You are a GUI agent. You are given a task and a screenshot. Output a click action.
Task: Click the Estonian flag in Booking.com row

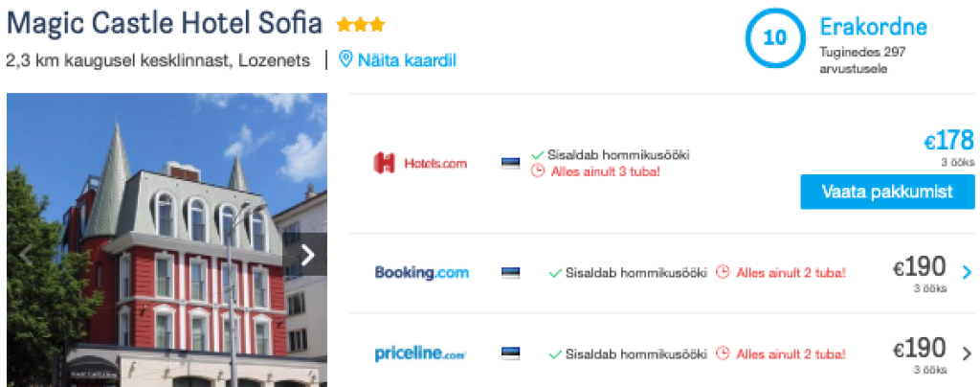coord(511,273)
